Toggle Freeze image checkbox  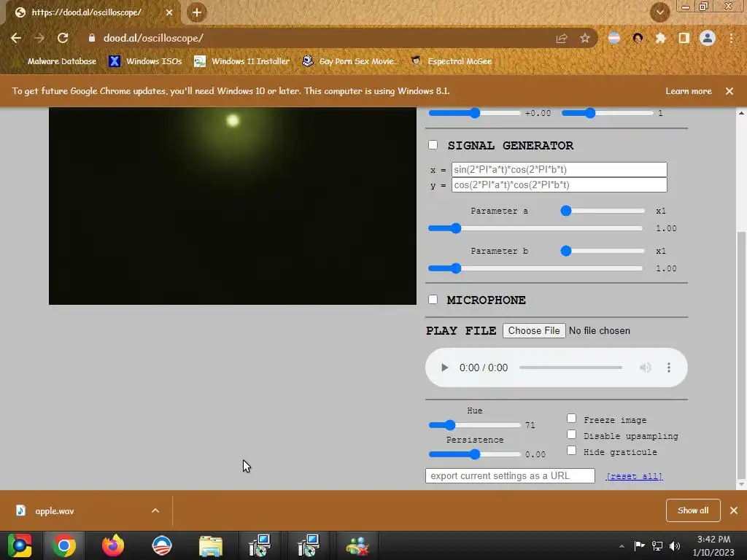pyautogui.click(x=572, y=419)
